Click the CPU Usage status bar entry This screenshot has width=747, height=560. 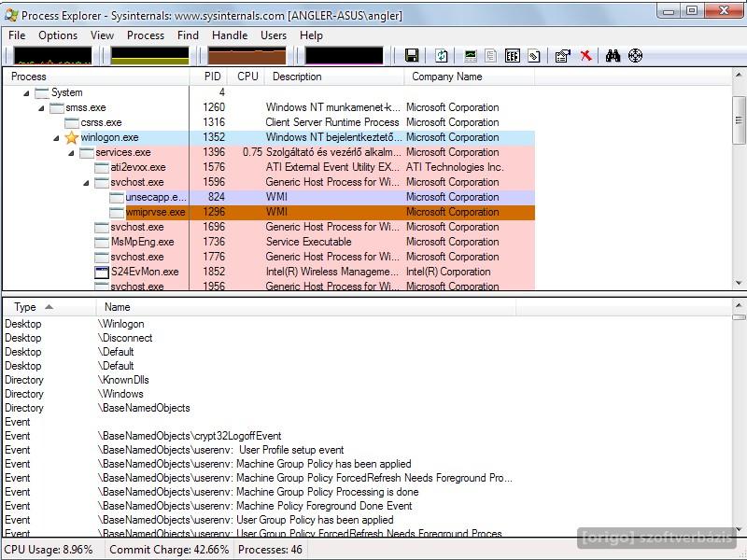click(x=49, y=550)
